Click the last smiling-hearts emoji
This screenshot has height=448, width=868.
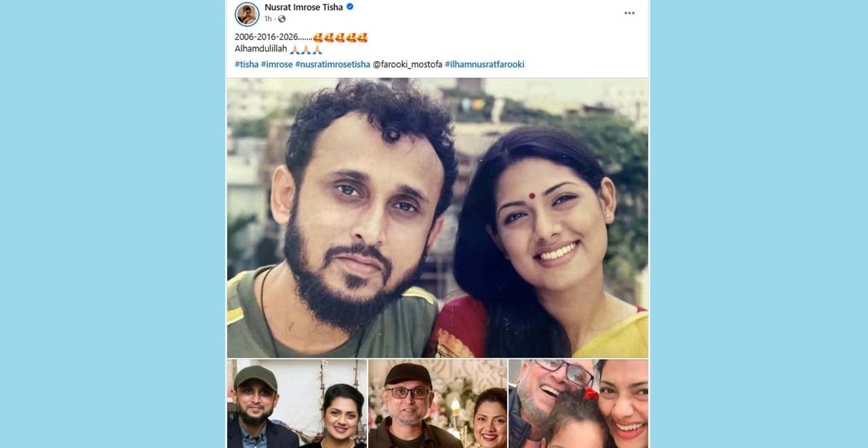click(x=362, y=37)
